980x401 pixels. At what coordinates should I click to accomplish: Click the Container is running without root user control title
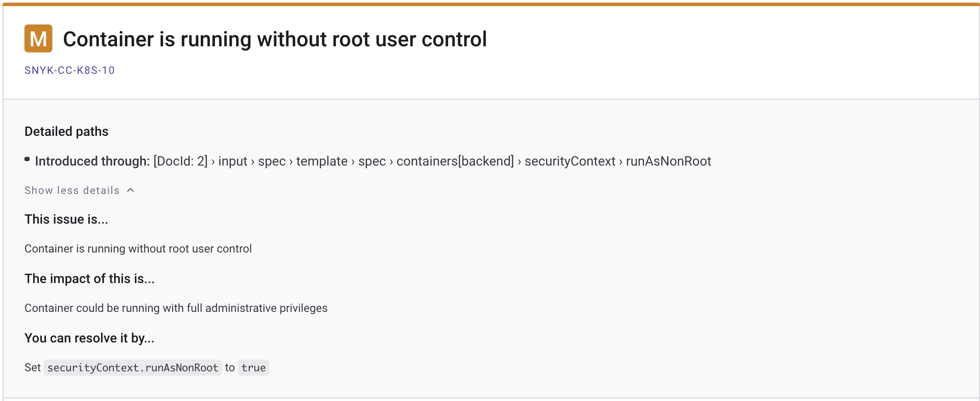click(x=275, y=39)
